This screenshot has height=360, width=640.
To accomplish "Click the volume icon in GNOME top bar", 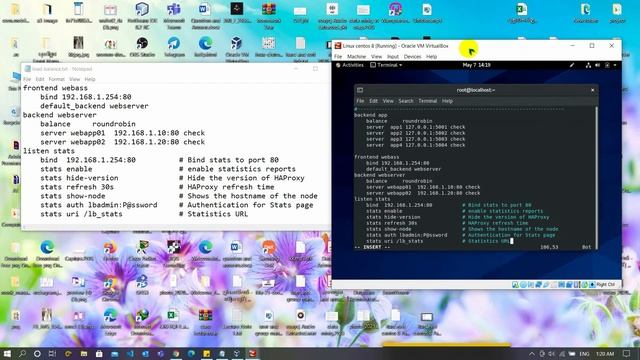I will point(598,65).
